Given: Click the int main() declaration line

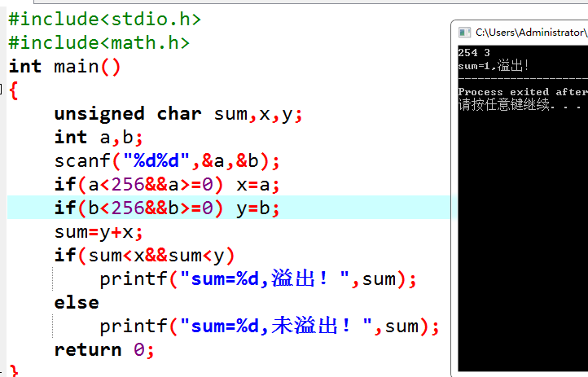Looking at the screenshot, I should pyautogui.click(x=64, y=67).
